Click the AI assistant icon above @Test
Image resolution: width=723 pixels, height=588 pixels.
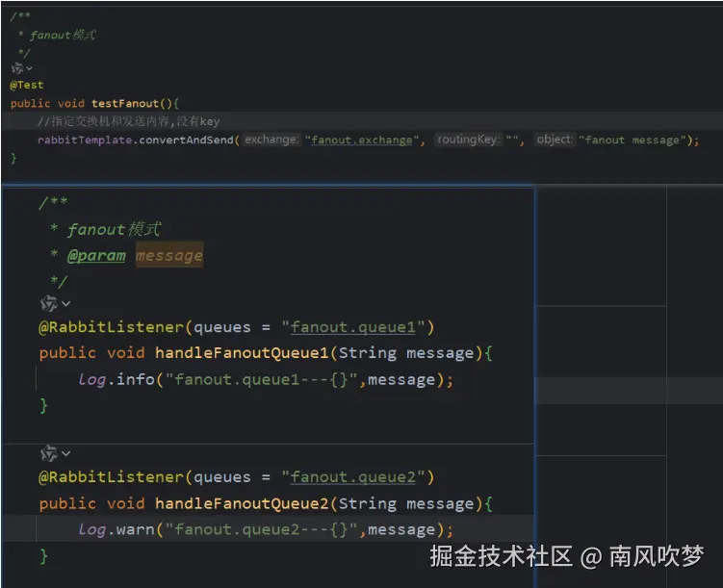[x=17, y=68]
